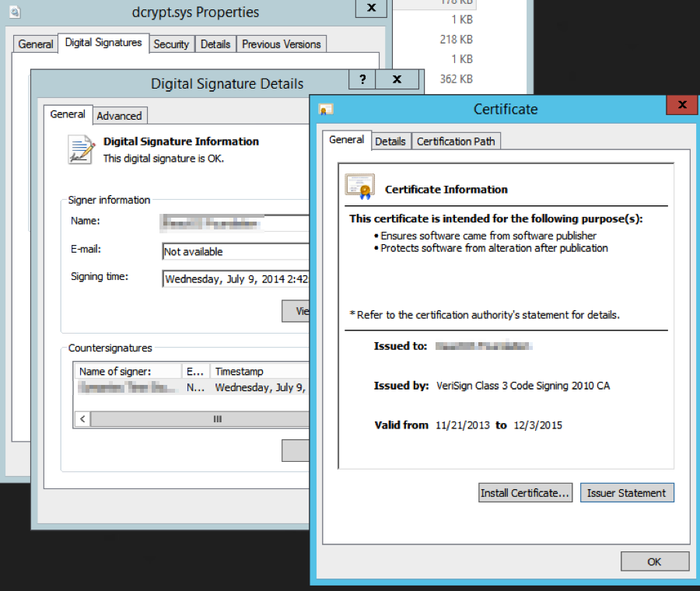Click the help question mark button
700x591 pixels.
tap(362, 79)
